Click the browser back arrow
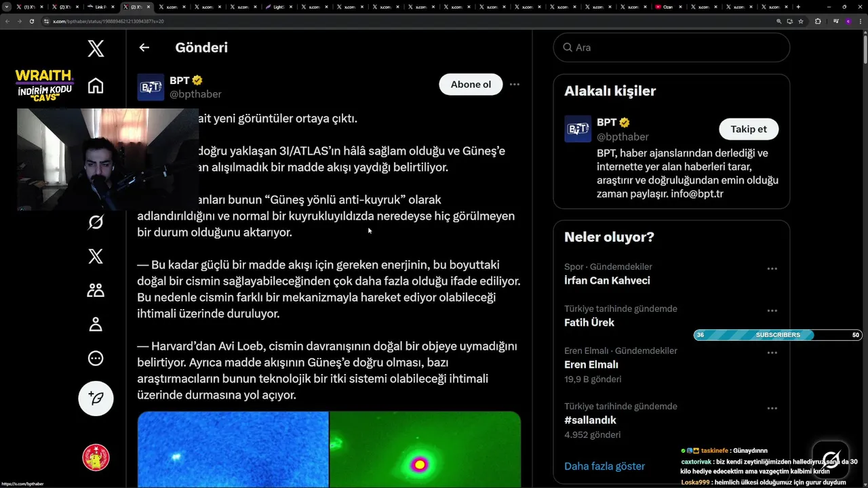The image size is (868, 488). (7, 21)
